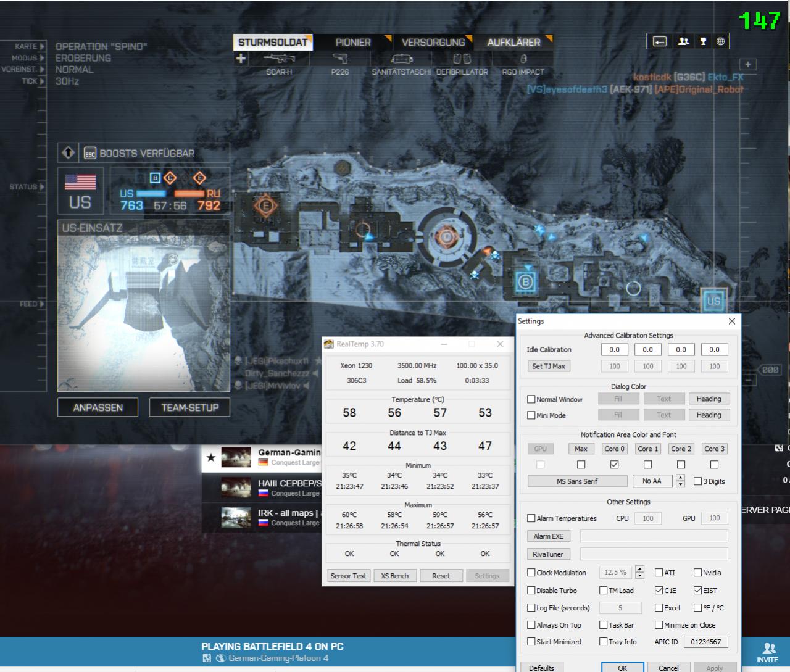Toggle the EIST checkbox off

[x=698, y=591]
